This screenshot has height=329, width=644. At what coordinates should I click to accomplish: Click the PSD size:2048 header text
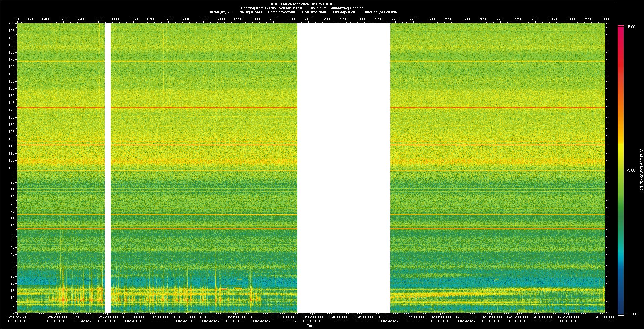pos(314,12)
